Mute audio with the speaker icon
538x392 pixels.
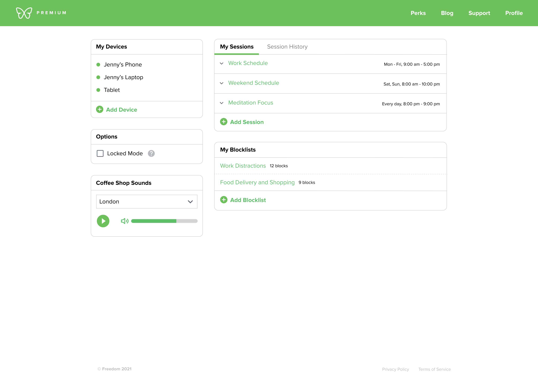(124, 221)
